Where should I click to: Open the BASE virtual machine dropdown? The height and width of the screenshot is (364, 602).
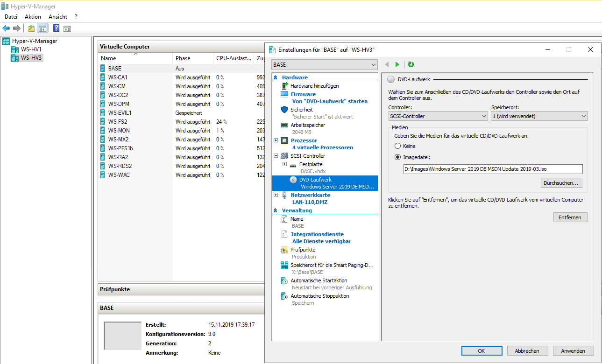(324, 64)
